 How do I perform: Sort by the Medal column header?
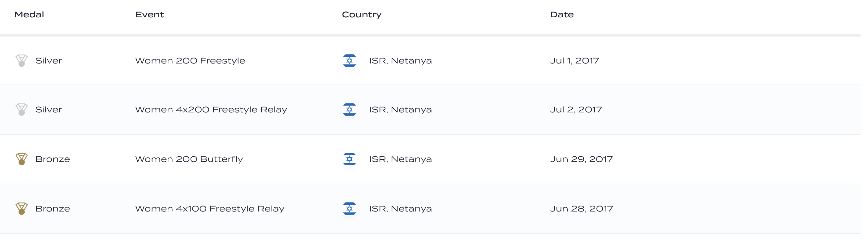click(x=29, y=15)
